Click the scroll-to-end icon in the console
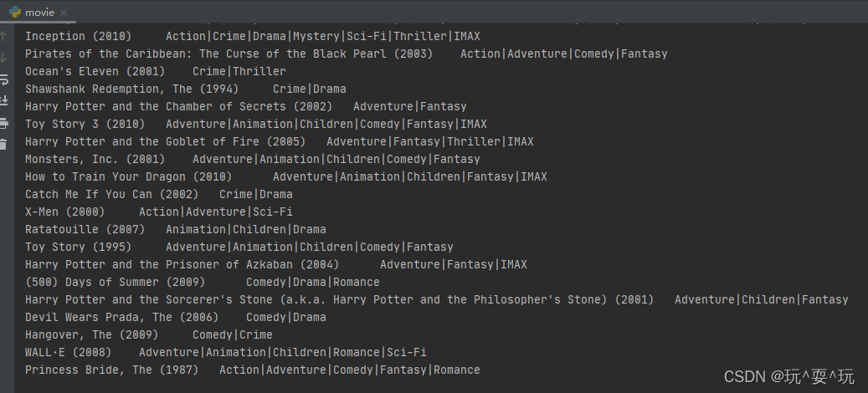Image resolution: width=868 pixels, height=393 pixels. pyautogui.click(x=3, y=100)
